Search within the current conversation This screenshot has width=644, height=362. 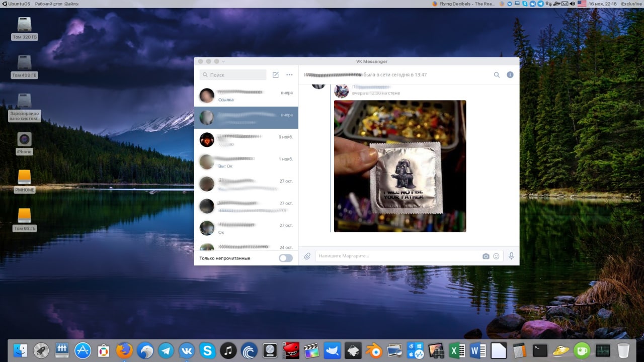coord(497,75)
